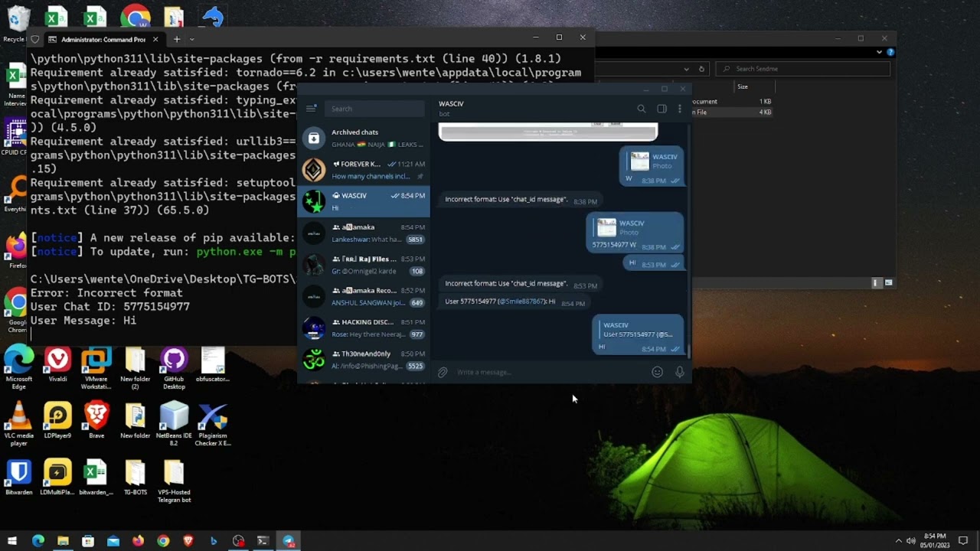Open Plagiarism Checker X desktop shortcut
This screenshot has width=980, height=551.
point(213,423)
